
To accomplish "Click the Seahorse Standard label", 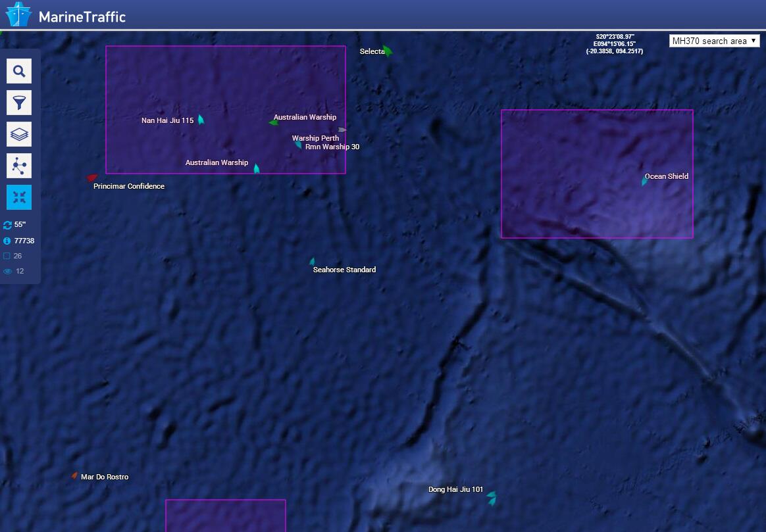I will 344,270.
